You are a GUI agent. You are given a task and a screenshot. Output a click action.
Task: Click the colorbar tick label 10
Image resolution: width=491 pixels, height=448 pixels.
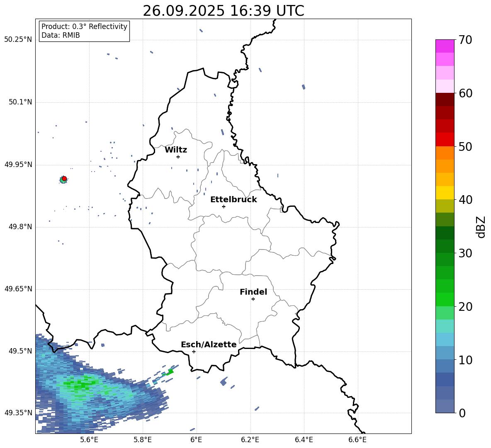pyautogui.click(x=465, y=360)
